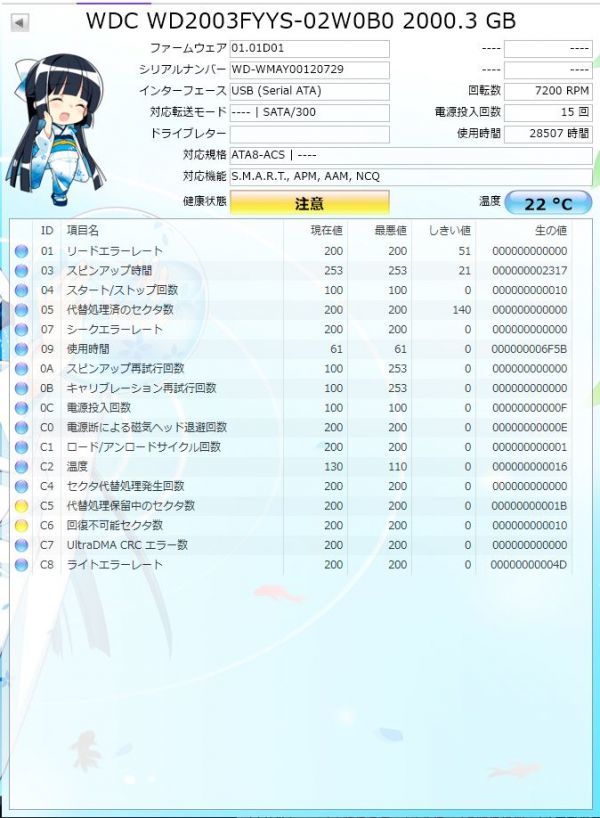The width and height of the screenshot is (600, 818).
Task: Select the ロード/アンロードサイクル回数 row name
Action: pos(143,447)
